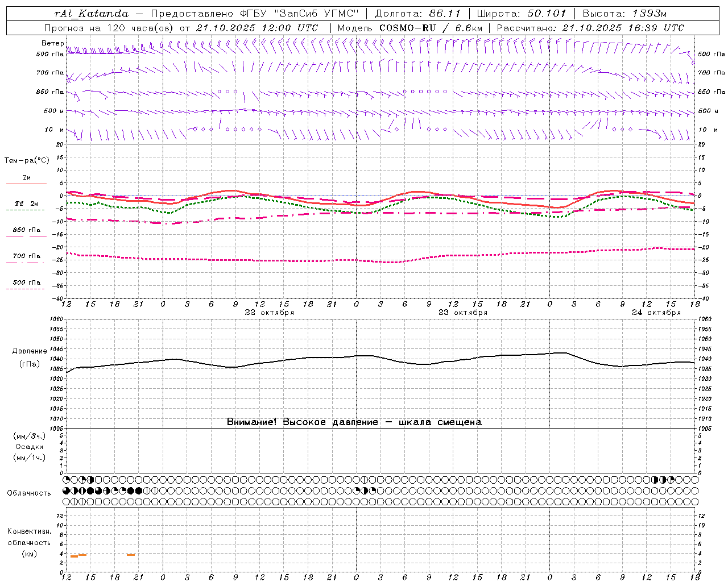Click the Модель COSMO-RU / 6.6км label
728x582 pixels.
click(409, 28)
